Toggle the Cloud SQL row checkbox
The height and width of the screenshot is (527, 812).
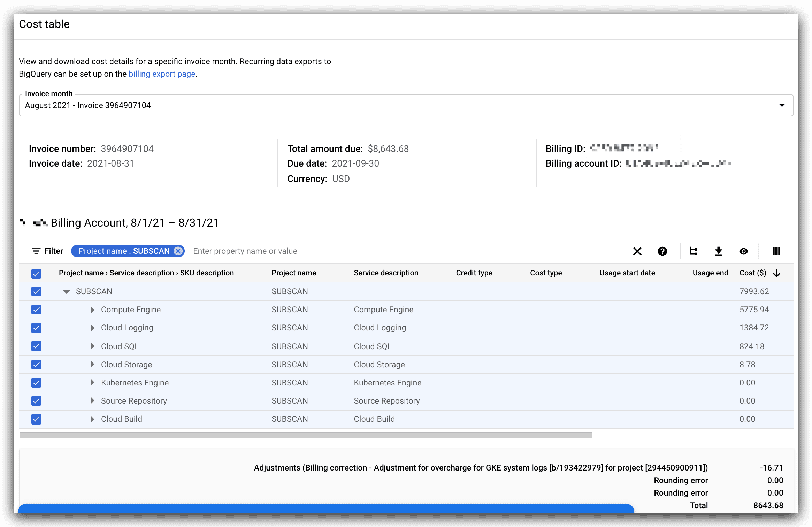coord(36,346)
